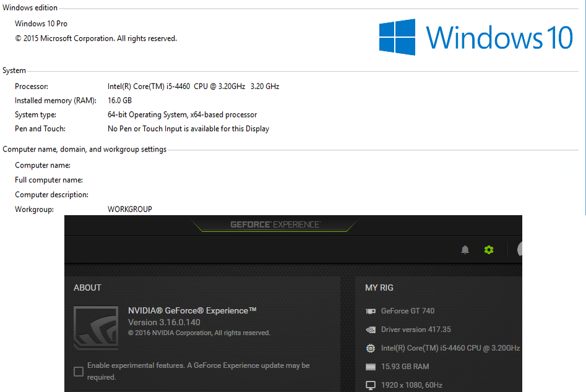The image size is (586, 392).
Task: Click the GeForce Experience title tab
Action: coord(275,224)
